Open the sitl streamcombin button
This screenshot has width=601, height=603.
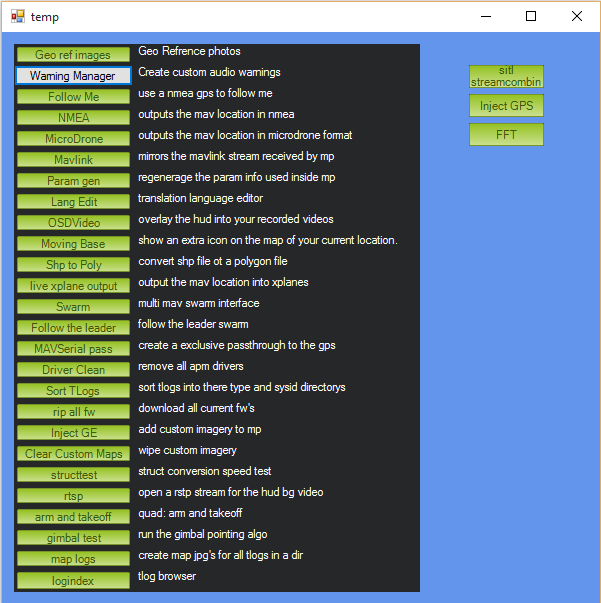[x=506, y=77]
